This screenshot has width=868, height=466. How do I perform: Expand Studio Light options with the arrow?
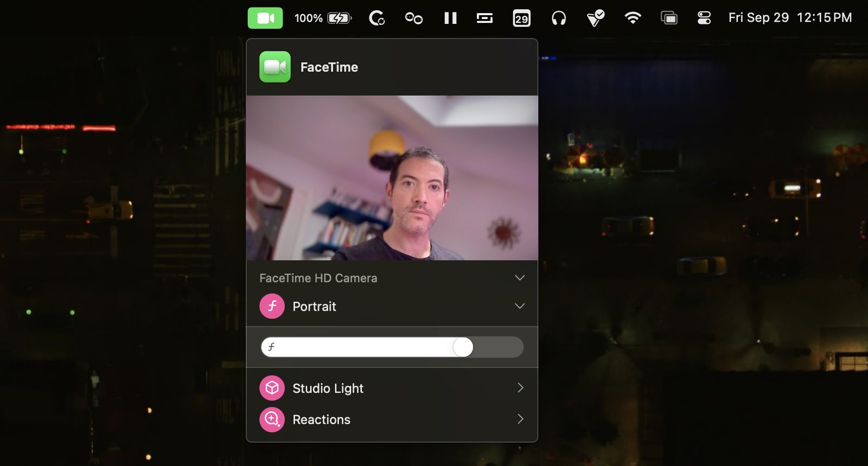pyautogui.click(x=520, y=388)
